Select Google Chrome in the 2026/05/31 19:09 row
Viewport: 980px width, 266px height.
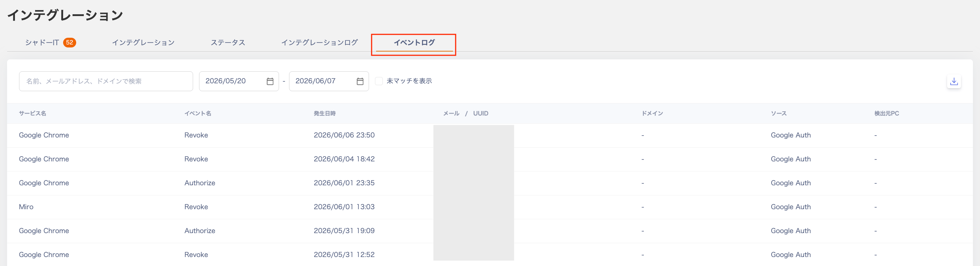44,231
